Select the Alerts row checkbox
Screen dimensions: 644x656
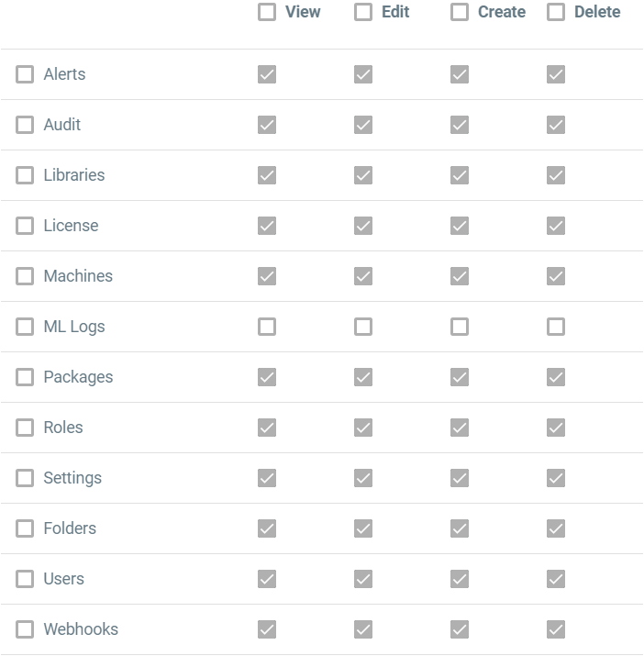[25, 74]
